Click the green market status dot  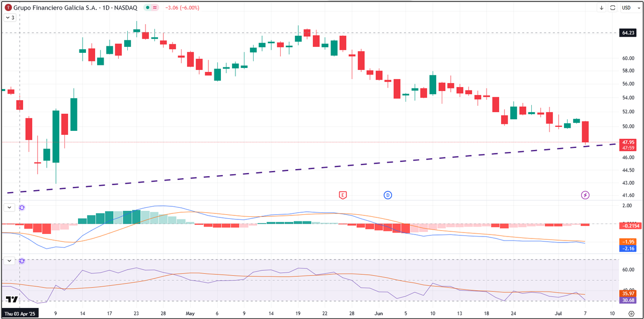pos(146,8)
